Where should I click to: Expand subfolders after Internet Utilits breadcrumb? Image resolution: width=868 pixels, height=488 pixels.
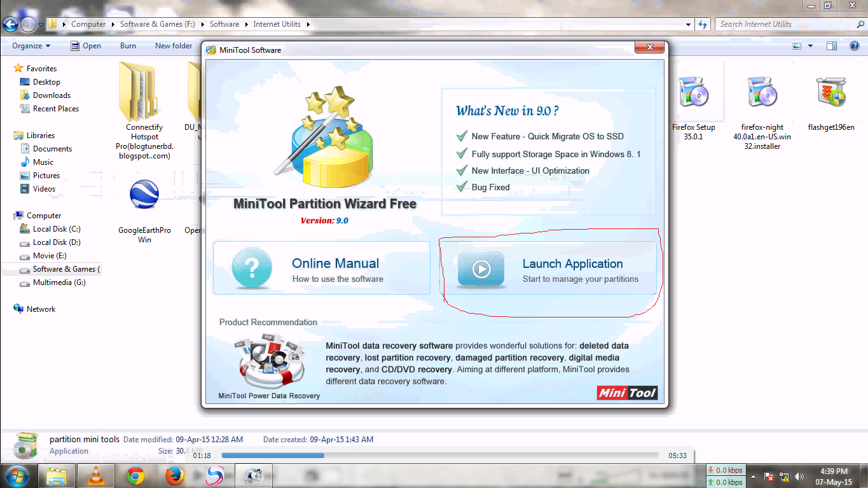click(x=308, y=24)
